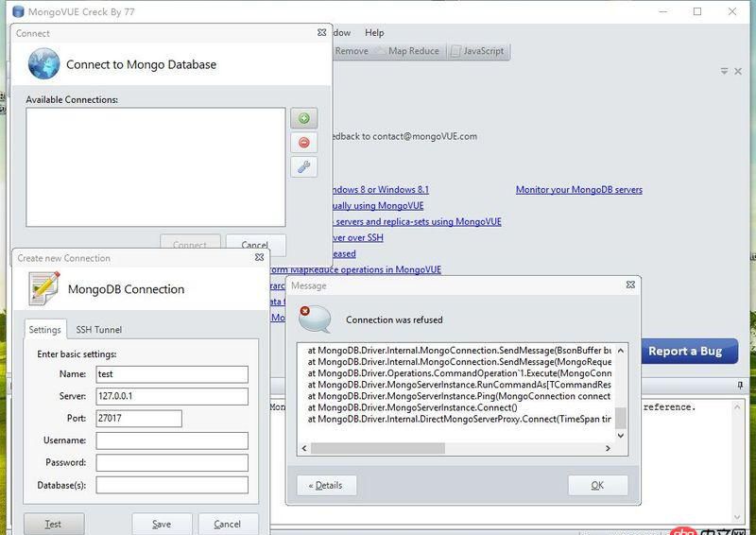Open the link ending in using MongoVUE
The image size is (756, 535).
(x=378, y=205)
